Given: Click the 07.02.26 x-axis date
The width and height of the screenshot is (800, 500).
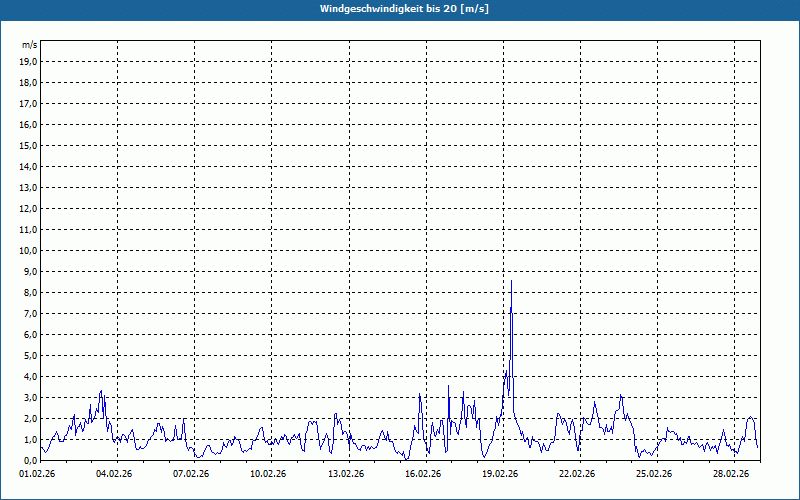Looking at the screenshot, I should click(x=192, y=475).
